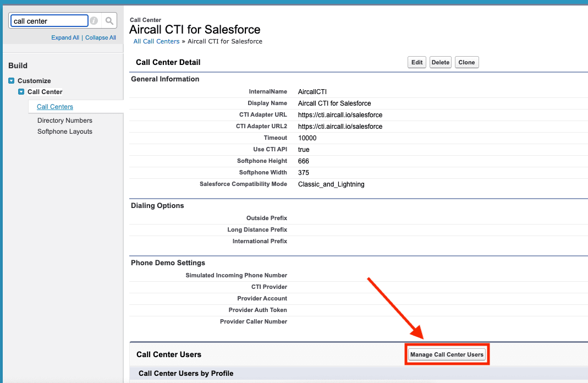Viewport: 588px width, 383px height.
Task: Click Call Center Users by Profile header
Action: click(186, 374)
